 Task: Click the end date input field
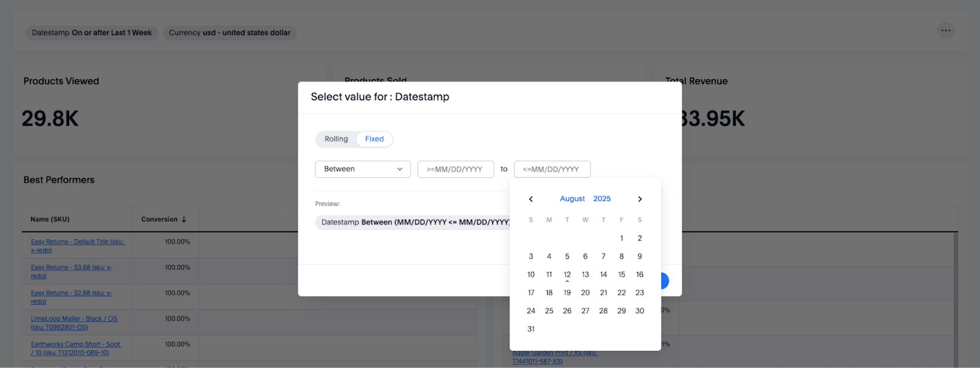[x=552, y=169]
